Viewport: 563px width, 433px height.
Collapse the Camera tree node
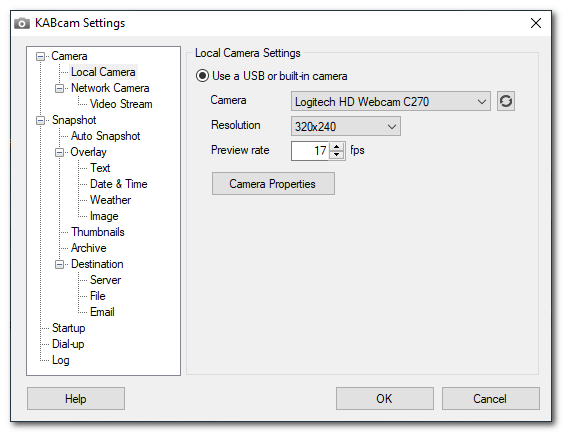(41, 56)
